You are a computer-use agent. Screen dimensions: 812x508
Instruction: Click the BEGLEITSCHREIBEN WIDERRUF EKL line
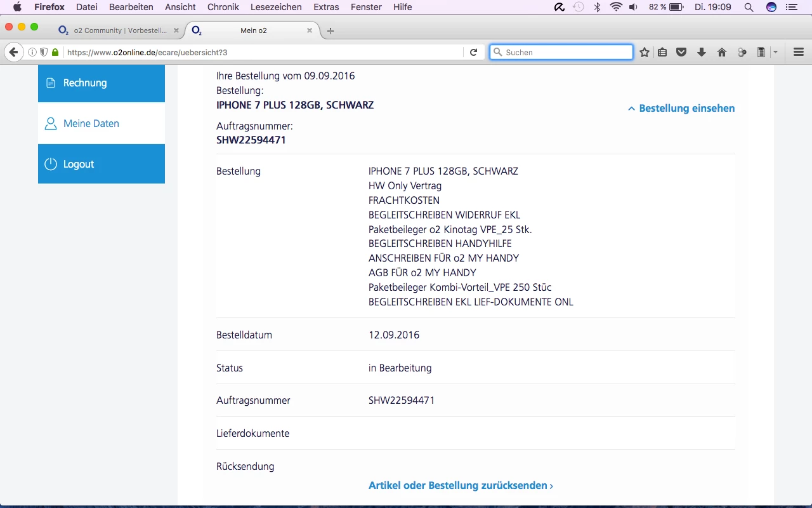coord(444,215)
